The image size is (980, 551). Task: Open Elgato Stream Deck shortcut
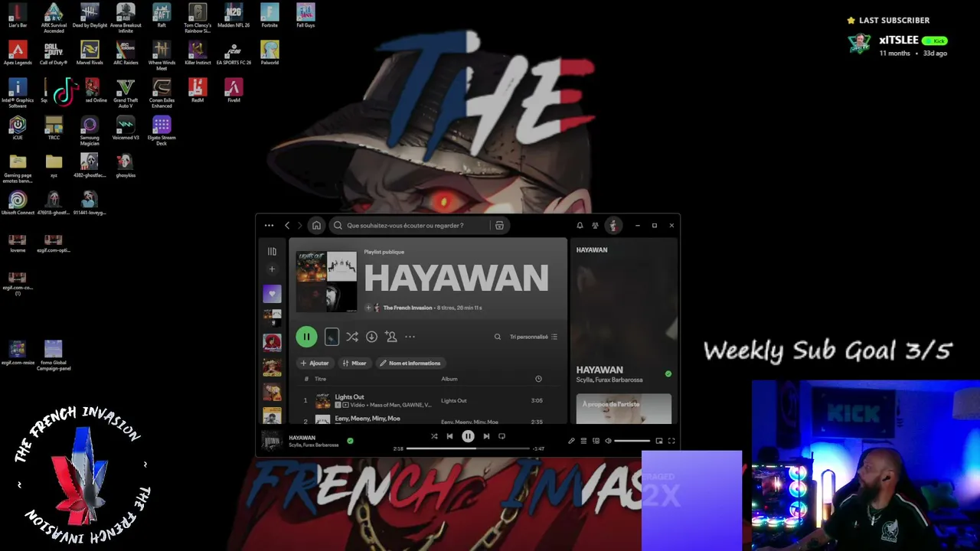pyautogui.click(x=162, y=129)
